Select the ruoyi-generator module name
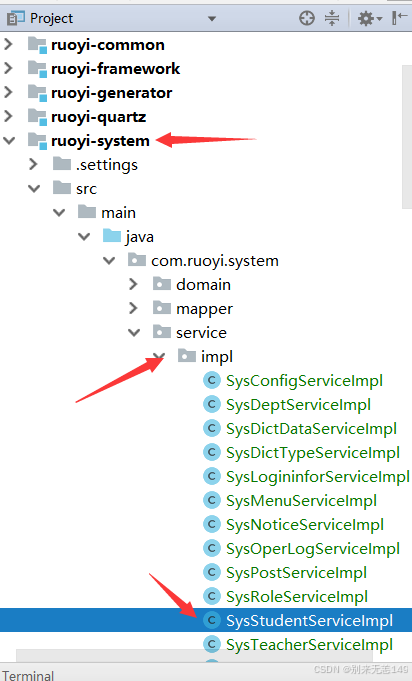Image resolution: width=412 pixels, height=681 pixels. tap(112, 93)
